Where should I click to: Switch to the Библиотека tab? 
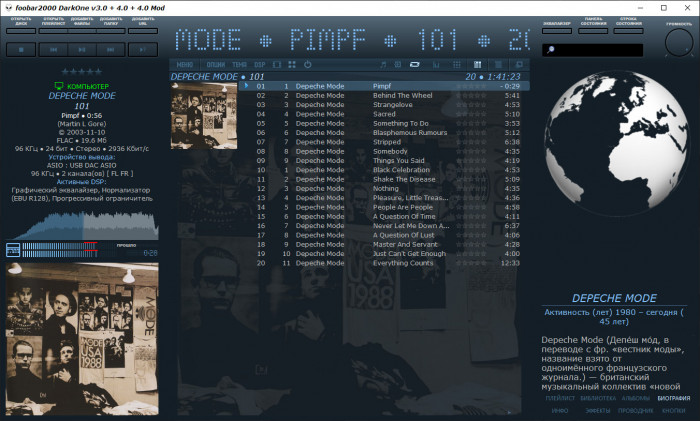(x=598, y=398)
